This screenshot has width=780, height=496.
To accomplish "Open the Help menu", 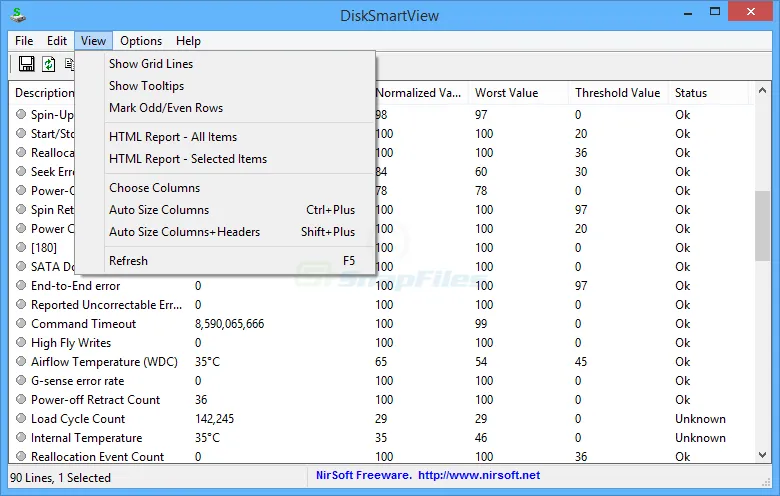I will click(x=188, y=41).
